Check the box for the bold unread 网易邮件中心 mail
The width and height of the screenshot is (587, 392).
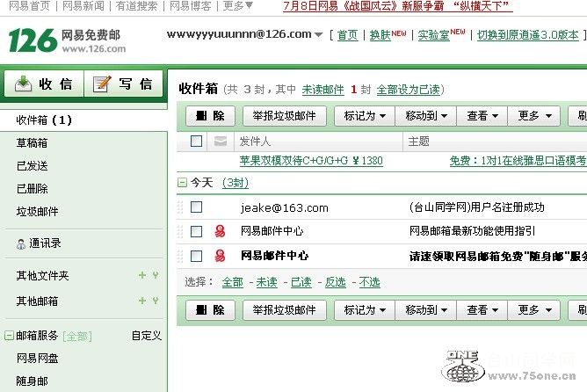tap(197, 256)
